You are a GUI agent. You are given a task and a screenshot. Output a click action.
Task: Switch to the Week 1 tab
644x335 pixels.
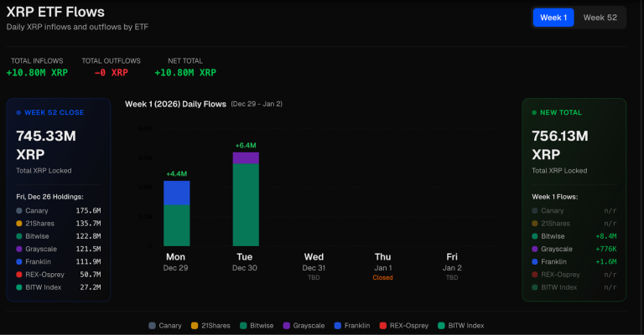(553, 18)
